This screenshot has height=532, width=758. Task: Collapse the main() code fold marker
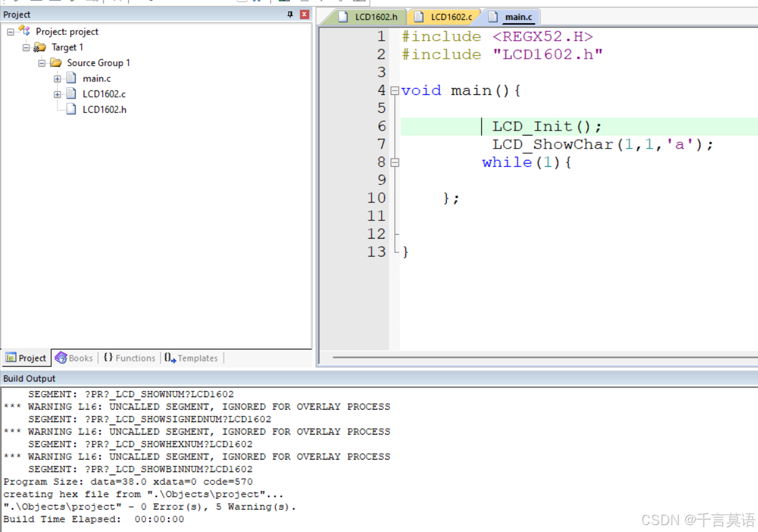[x=394, y=91]
